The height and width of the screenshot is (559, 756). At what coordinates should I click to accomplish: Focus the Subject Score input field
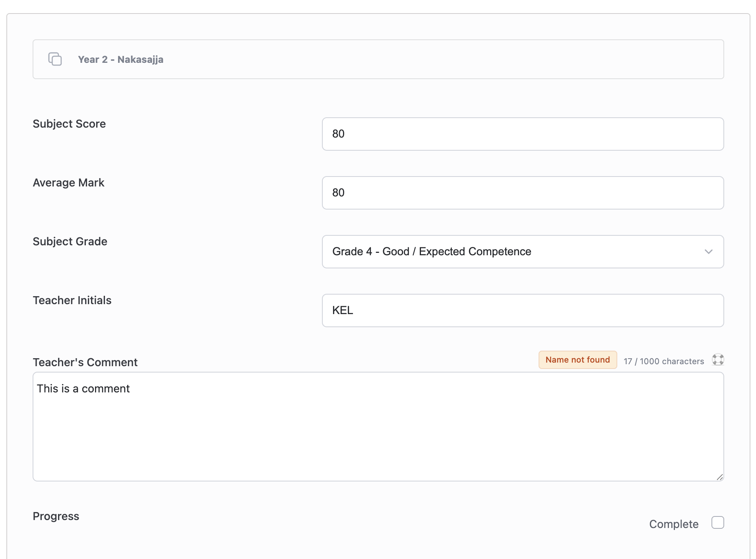(522, 134)
